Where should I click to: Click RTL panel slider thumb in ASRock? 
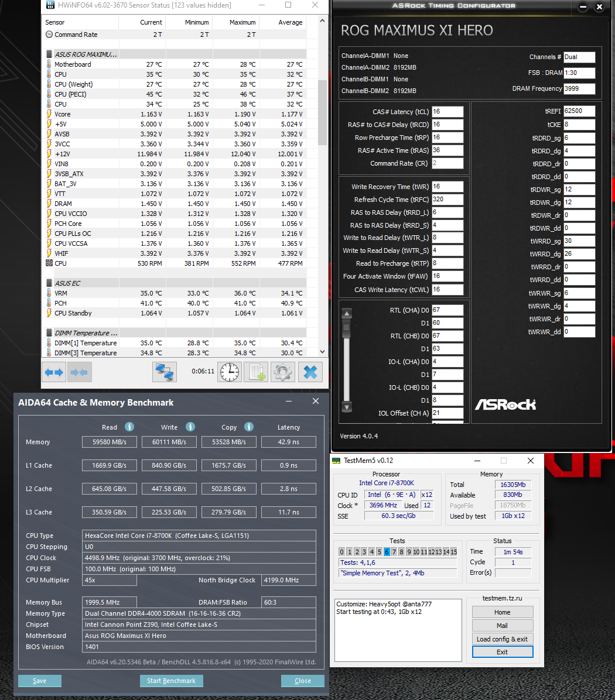point(347,328)
